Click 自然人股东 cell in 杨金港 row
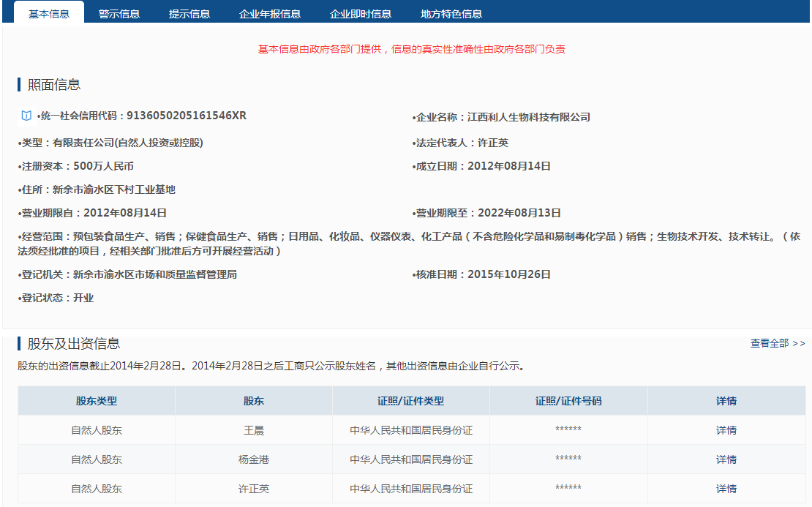Screen dimensions: 812x507 click(97, 459)
